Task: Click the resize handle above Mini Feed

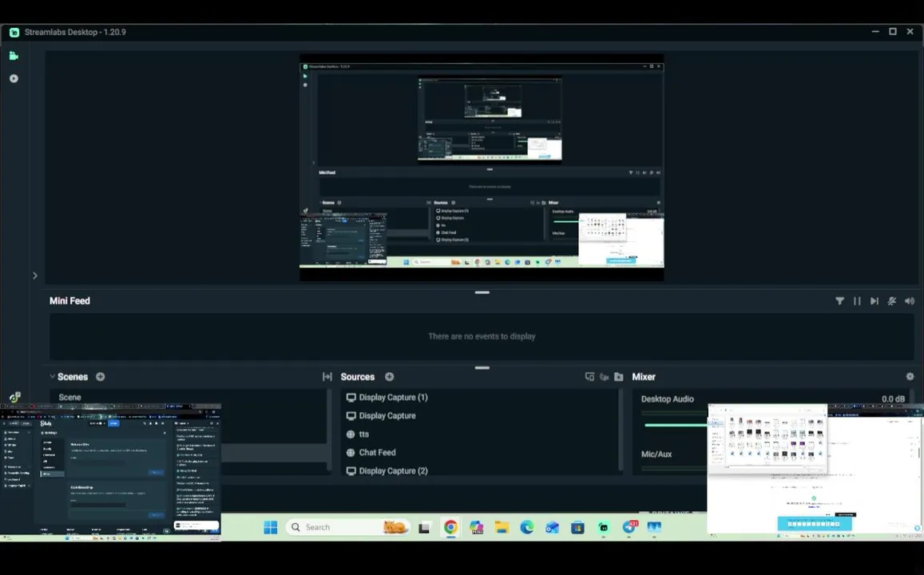Action: pyautogui.click(x=482, y=292)
